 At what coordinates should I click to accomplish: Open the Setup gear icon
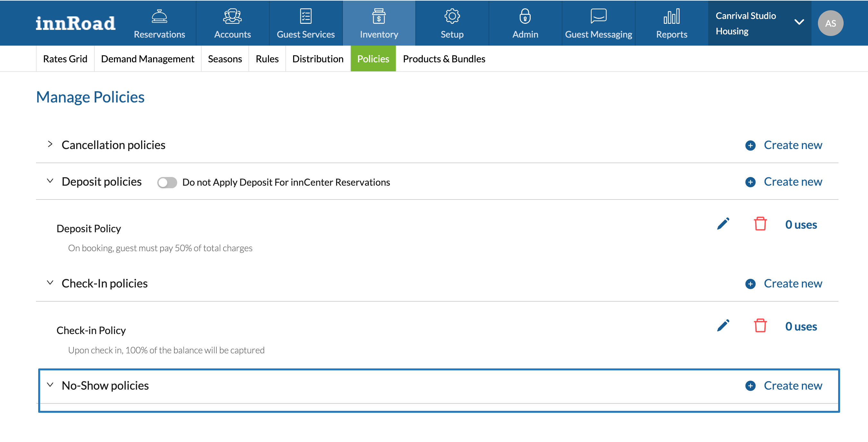click(x=452, y=16)
